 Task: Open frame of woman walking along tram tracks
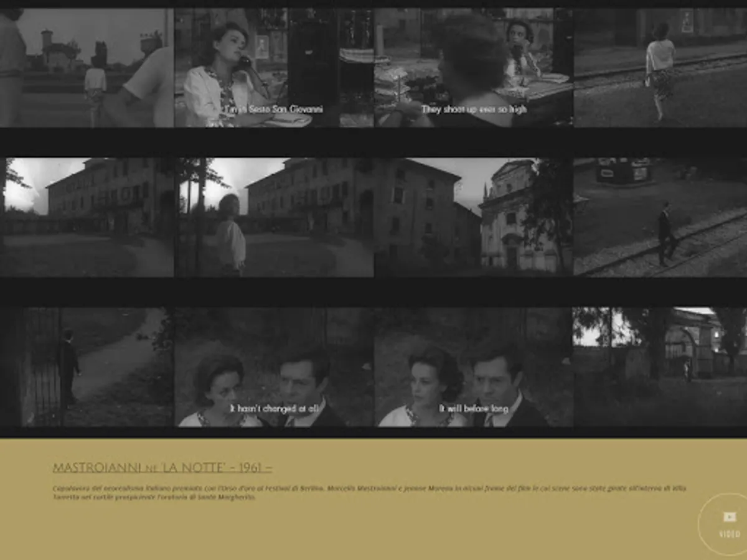(660, 67)
